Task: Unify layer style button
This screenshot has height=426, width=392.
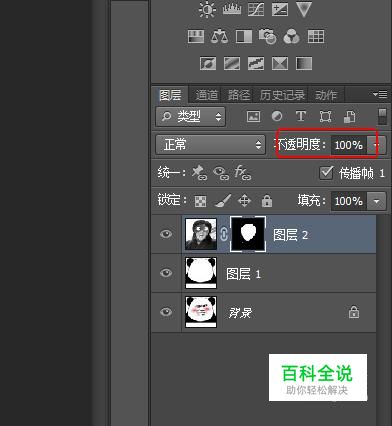Action: point(243,173)
